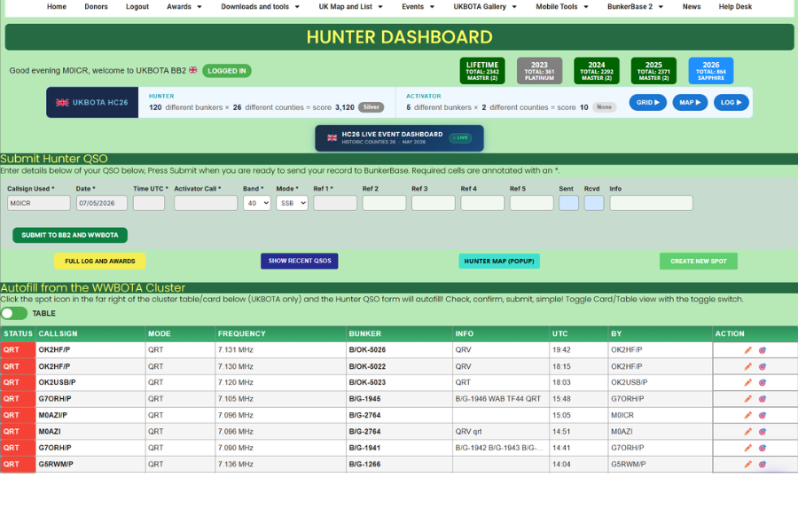Open the News menu item

[x=691, y=6]
